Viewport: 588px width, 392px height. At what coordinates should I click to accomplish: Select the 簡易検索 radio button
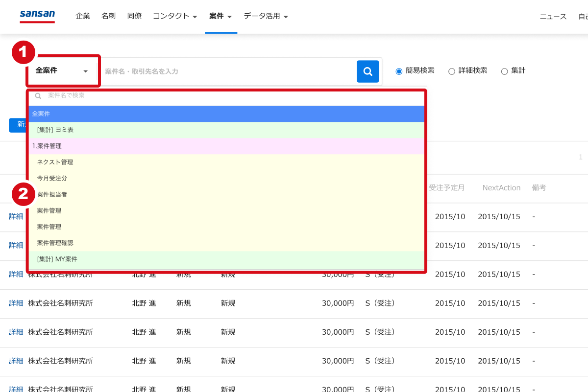[398, 71]
